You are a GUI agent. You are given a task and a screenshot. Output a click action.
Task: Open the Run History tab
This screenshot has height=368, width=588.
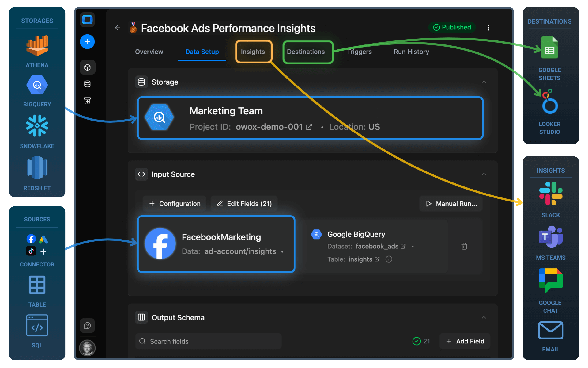(x=411, y=52)
